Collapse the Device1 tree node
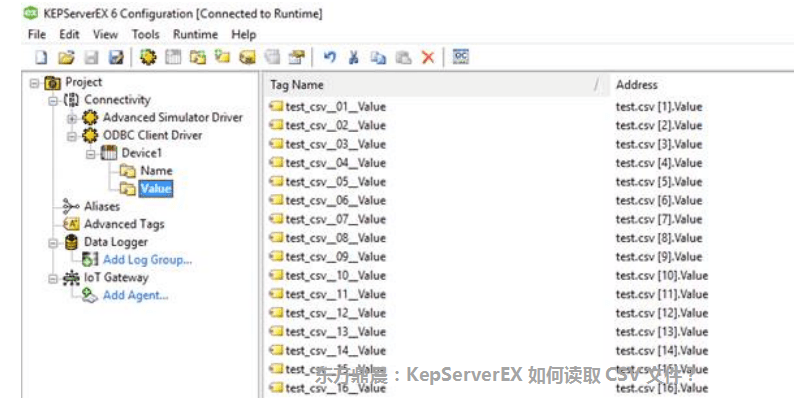The height and width of the screenshot is (414, 794). (90, 154)
